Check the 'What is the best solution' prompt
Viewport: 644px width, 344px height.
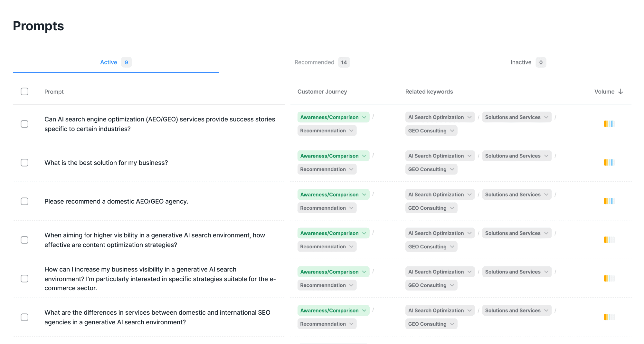click(24, 163)
